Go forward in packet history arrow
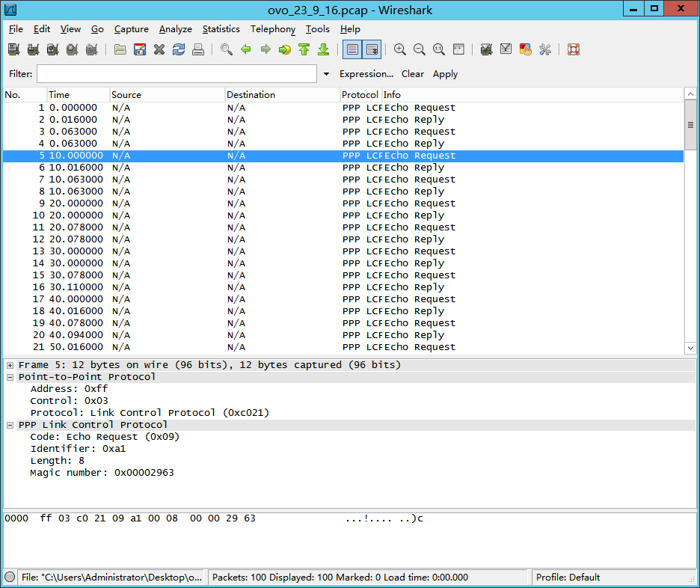Screen dimensions: 700x588 (x=265, y=49)
